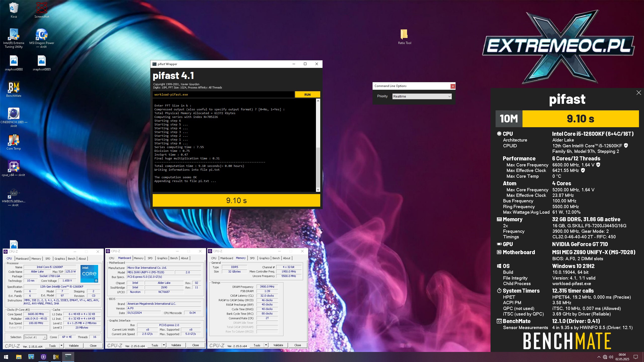Click Close in CPU-Z Memory window
644x362 pixels.
[x=298, y=345]
